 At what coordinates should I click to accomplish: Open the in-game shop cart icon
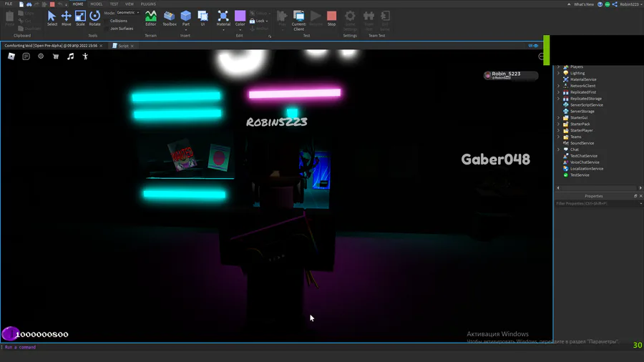[56, 57]
